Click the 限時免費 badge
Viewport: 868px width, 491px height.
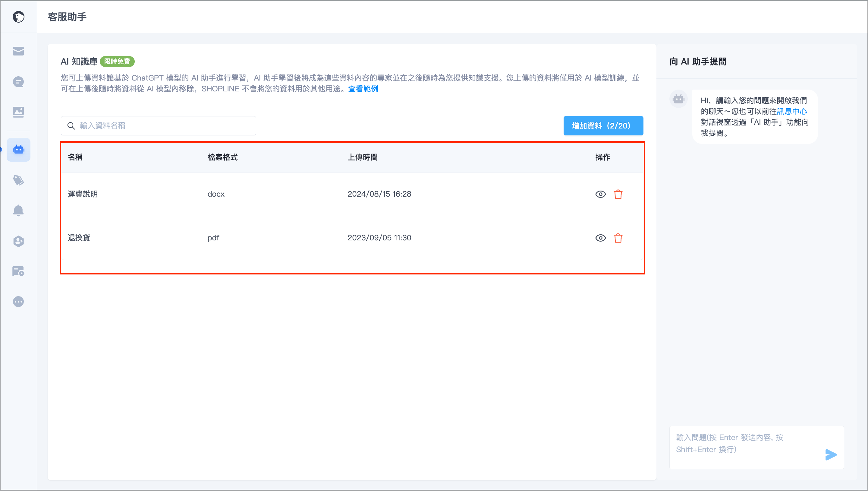coord(117,62)
